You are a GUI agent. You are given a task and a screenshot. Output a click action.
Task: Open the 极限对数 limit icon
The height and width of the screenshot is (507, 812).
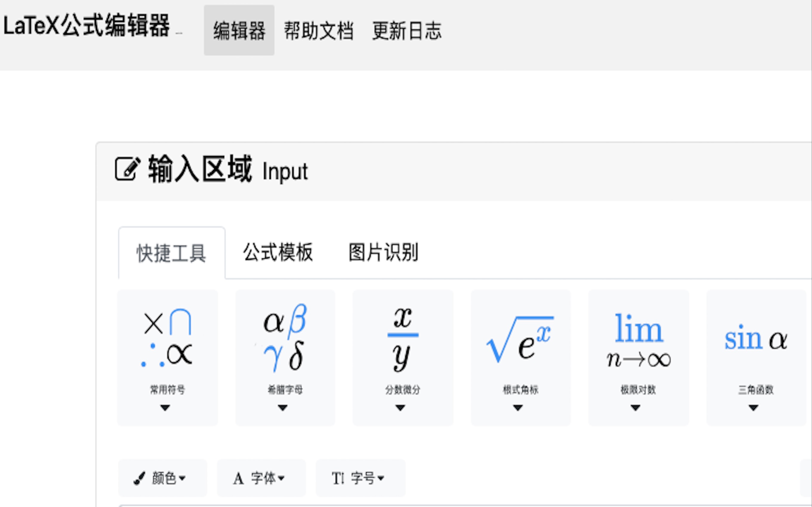(x=639, y=340)
